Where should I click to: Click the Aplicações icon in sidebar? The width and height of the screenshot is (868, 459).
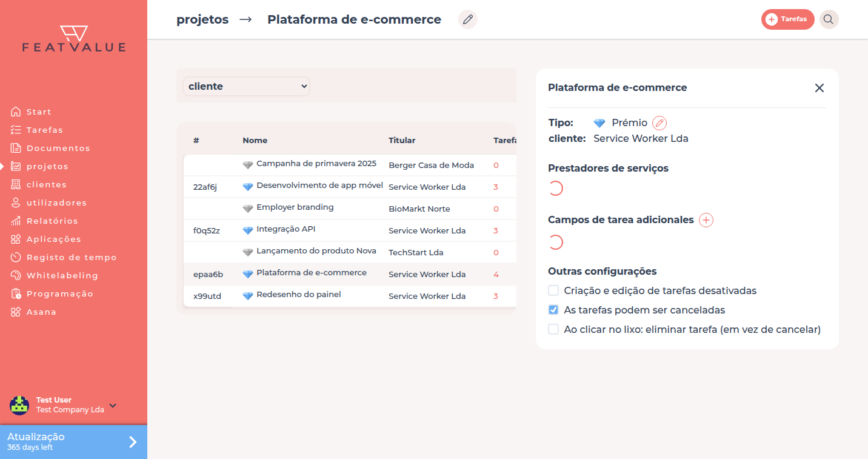click(16, 239)
